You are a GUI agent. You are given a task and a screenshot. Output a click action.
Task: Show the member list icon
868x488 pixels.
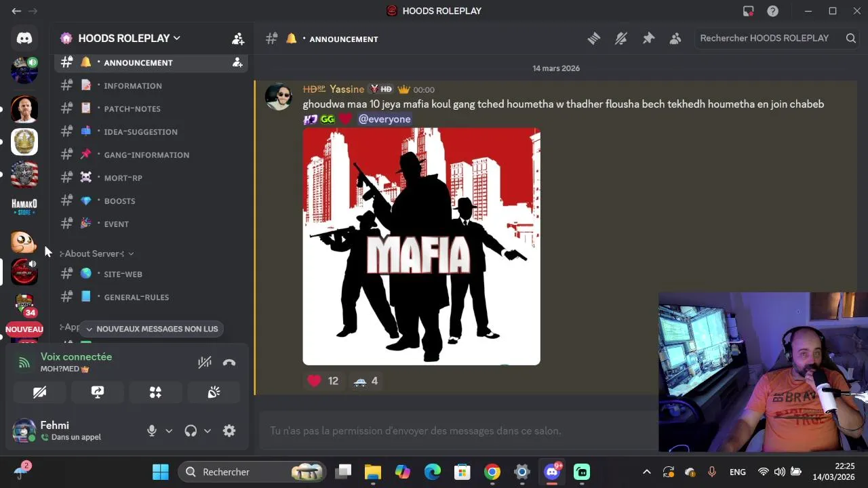click(x=675, y=39)
